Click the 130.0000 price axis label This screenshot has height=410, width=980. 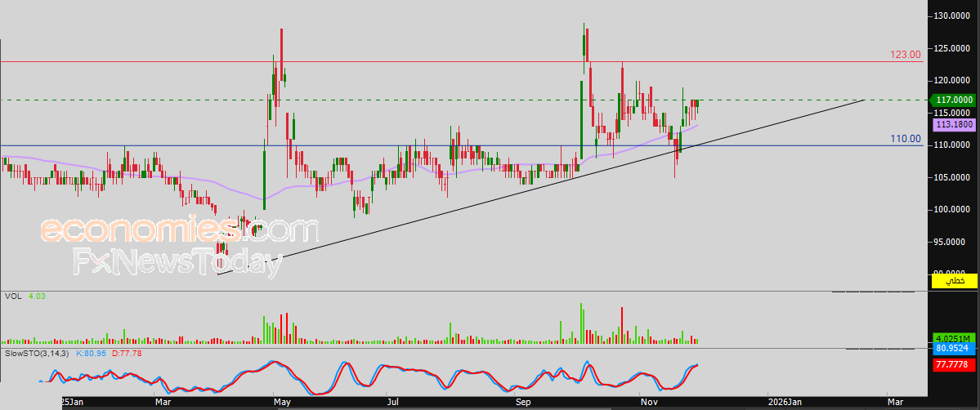pyautogui.click(x=951, y=16)
